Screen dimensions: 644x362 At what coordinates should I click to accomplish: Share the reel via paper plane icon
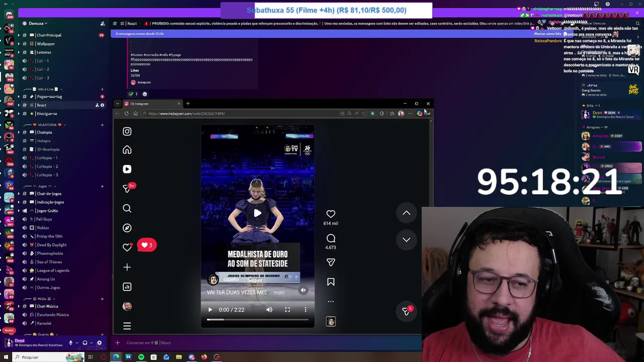pyautogui.click(x=331, y=262)
